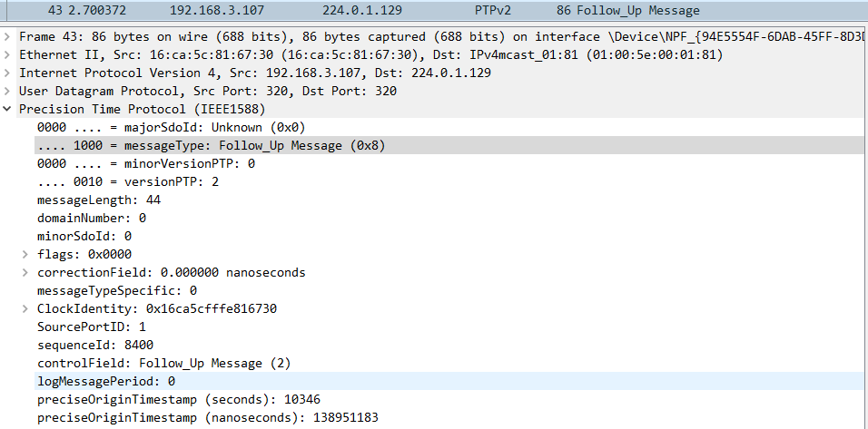Select the SourcePortID: 1 field

click(449, 327)
